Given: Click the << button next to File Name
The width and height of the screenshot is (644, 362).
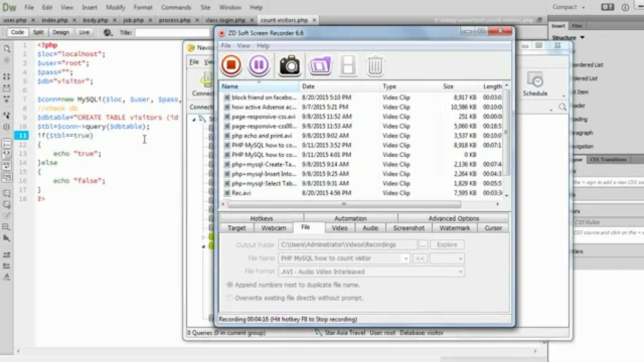Looking at the screenshot, I should pos(420,258).
